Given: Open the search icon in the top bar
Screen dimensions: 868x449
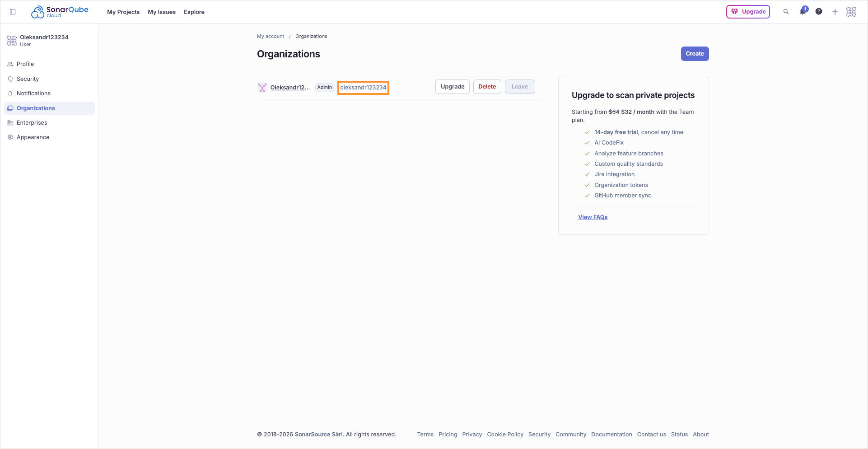Looking at the screenshot, I should tap(786, 11).
